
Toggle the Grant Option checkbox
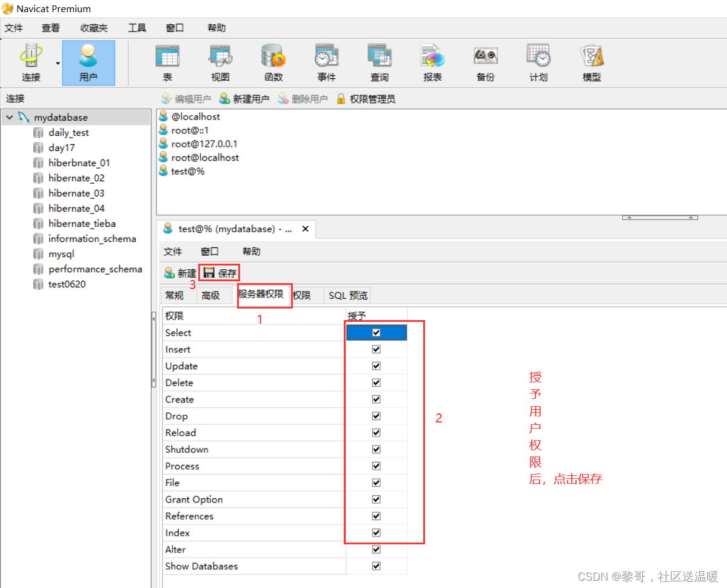coord(376,499)
